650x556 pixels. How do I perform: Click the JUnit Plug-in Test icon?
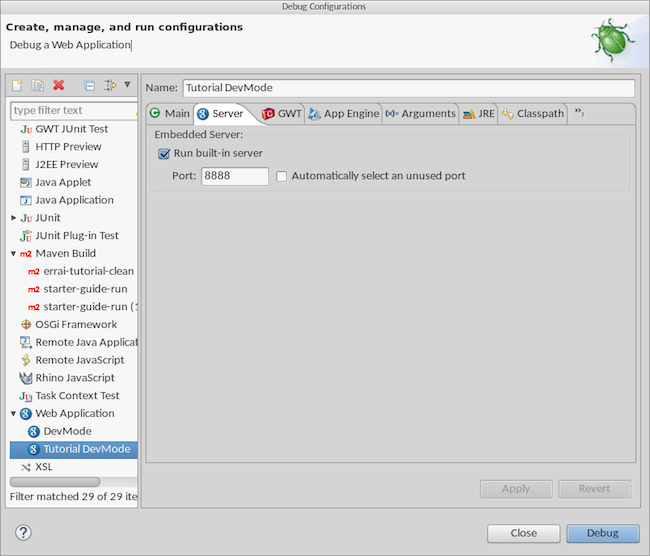tap(26, 236)
